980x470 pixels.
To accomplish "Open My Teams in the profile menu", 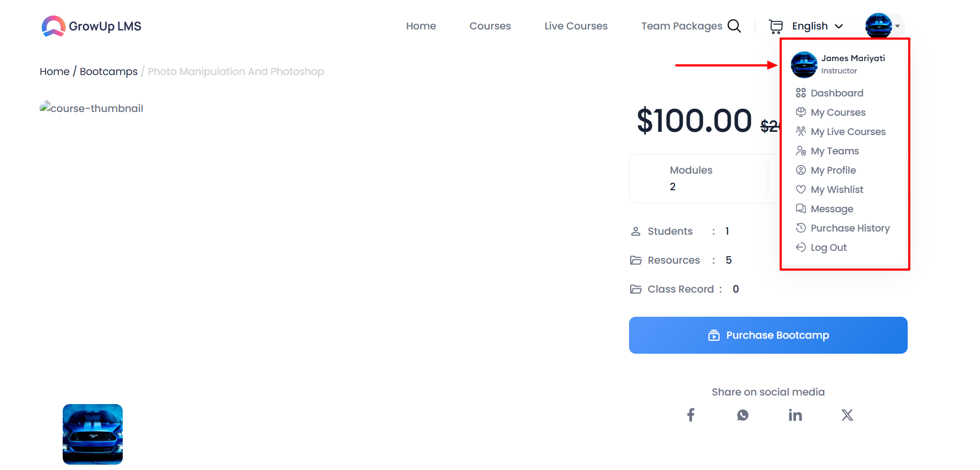I will (x=835, y=151).
